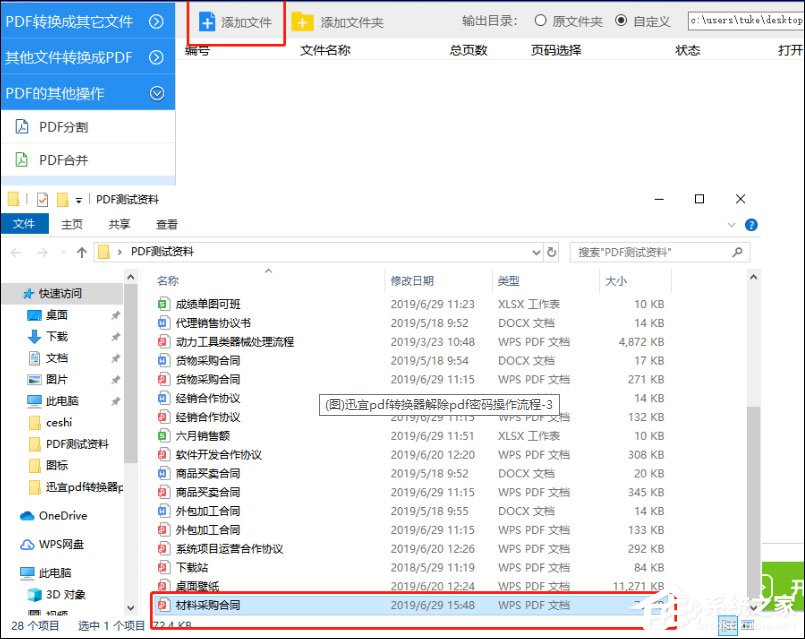Open the 文件 menu in Explorer
805x639 pixels.
(24, 224)
